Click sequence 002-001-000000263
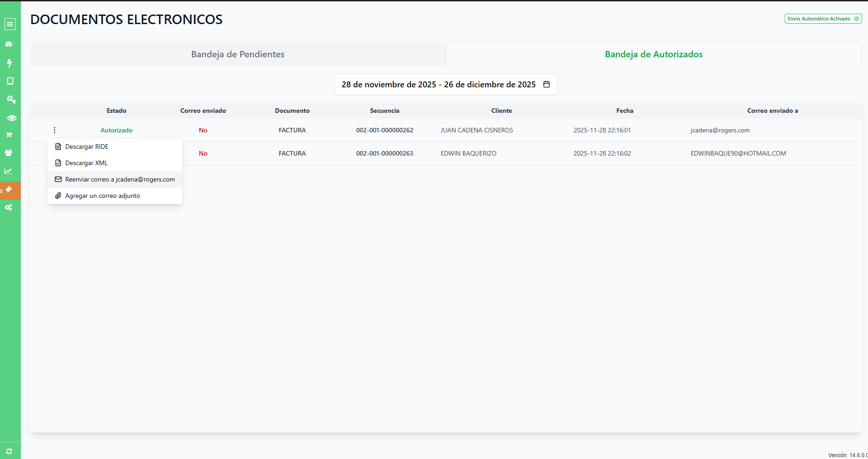868x459 pixels. click(x=385, y=153)
